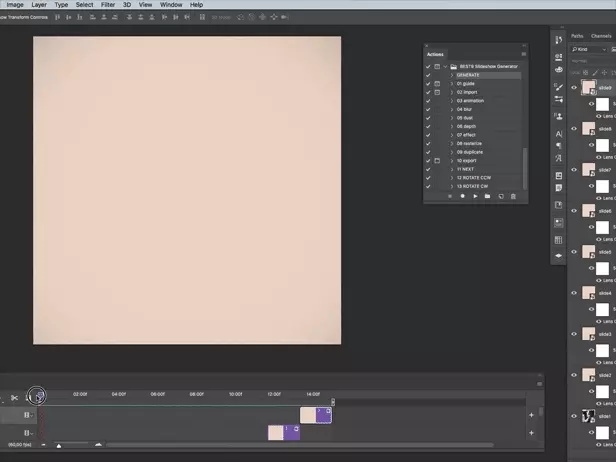616x462 pixels.
Task: Toggle checkmark for 03 animation action
Action: pyautogui.click(x=428, y=101)
